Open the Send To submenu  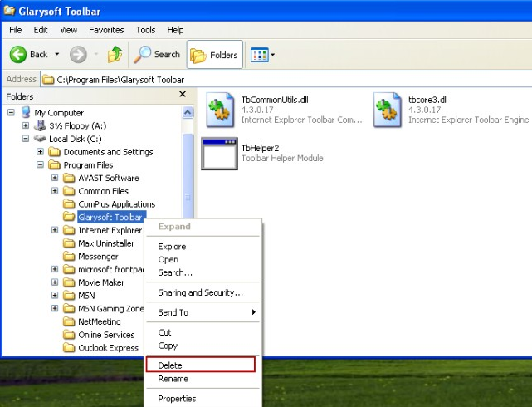pos(203,312)
